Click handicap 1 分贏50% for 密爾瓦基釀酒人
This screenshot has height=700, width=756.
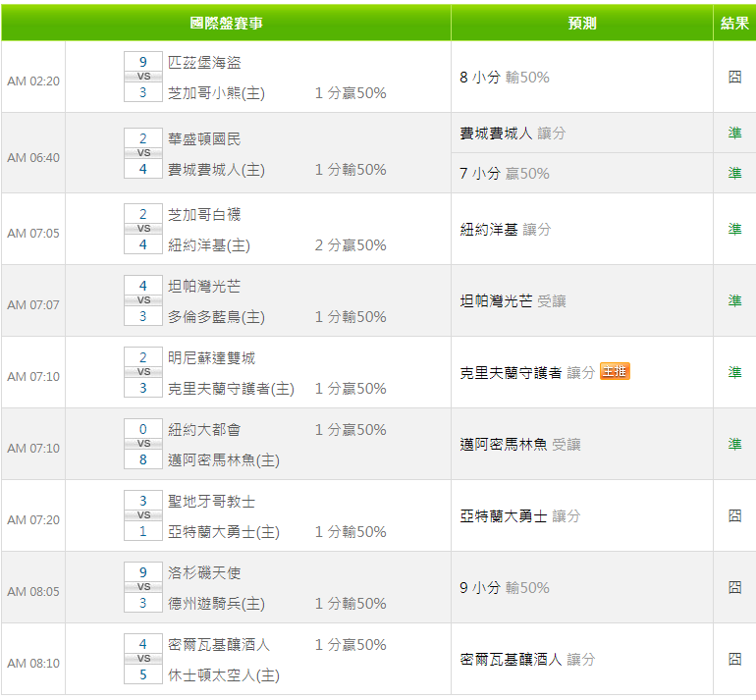(x=351, y=645)
